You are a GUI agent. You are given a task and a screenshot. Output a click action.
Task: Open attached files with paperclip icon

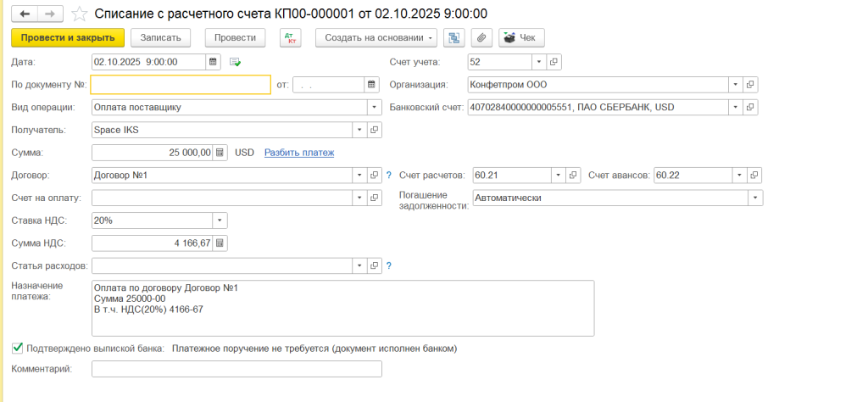tap(481, 38)
